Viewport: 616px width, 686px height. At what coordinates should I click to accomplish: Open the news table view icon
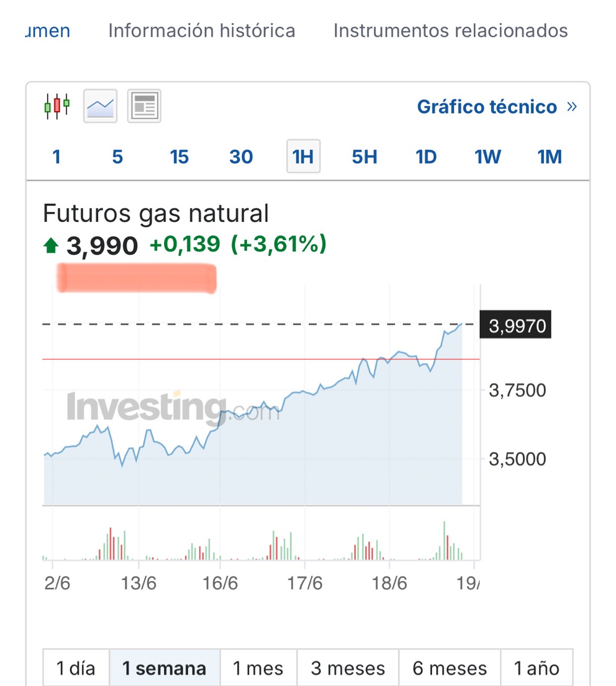tap(144, 106)
